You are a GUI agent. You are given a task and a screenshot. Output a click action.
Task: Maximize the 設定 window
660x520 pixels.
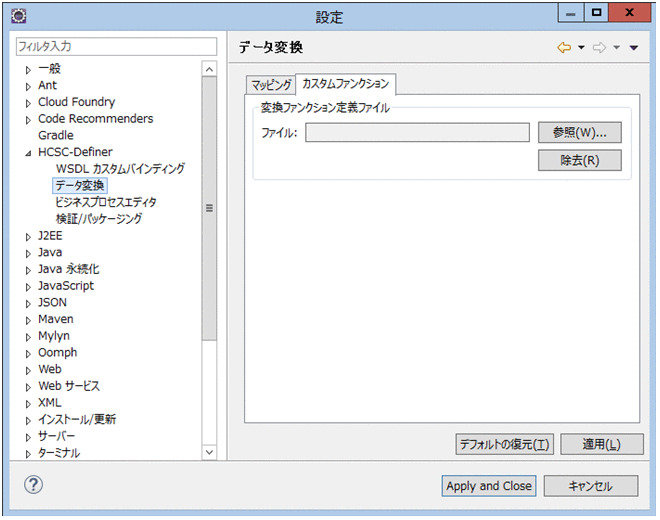(x=596, y=13)
